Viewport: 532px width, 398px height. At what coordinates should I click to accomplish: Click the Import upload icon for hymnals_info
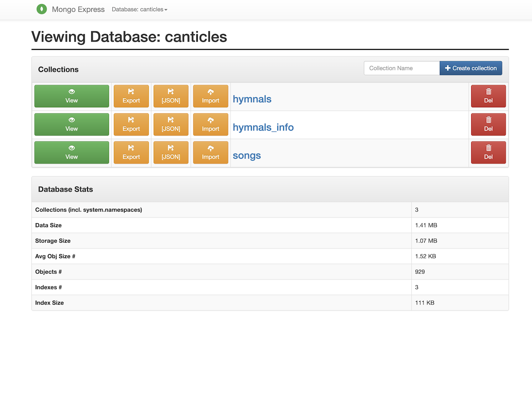coord(210,119)
